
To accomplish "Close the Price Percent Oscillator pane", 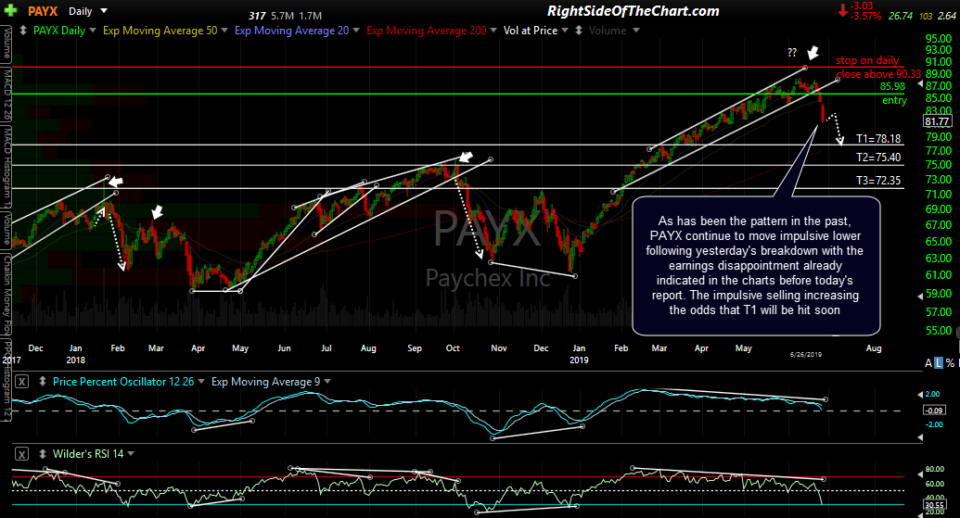I will (22, 381).
